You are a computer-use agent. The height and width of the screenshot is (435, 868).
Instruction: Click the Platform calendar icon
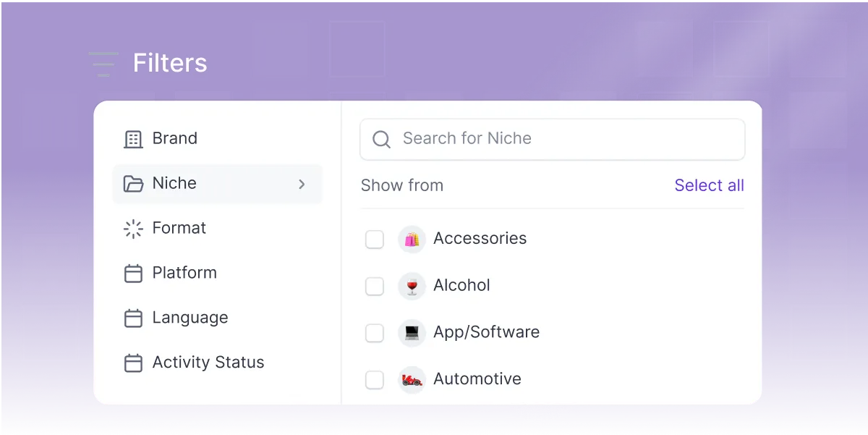click(134, 273)
